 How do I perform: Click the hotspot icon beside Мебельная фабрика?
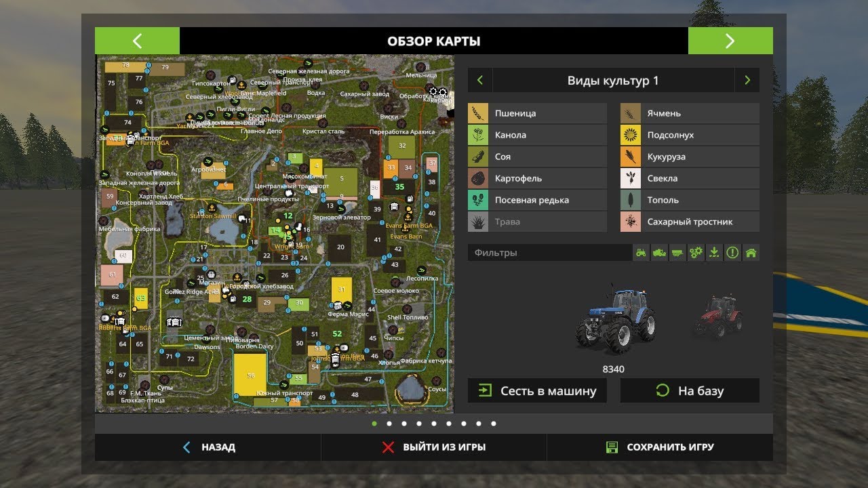pos(104,221)
